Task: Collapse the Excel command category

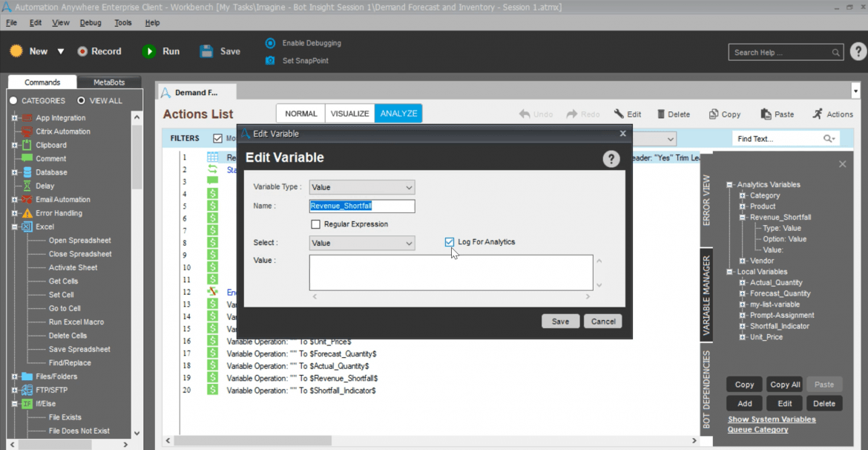Action: click(x=14, y=226)
